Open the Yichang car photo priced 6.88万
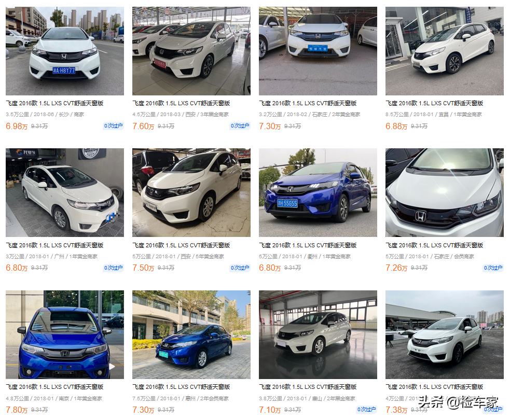 pos(444,51)
